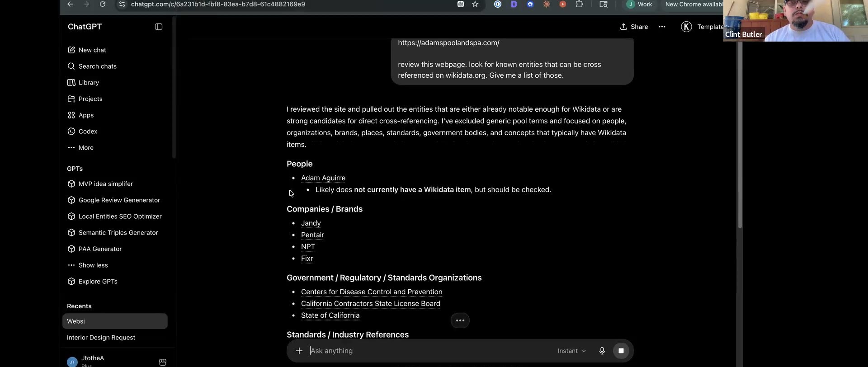This screenshot has width=868, height=367.
Task: Bookmark this page with the star icon
Action: 475,4
